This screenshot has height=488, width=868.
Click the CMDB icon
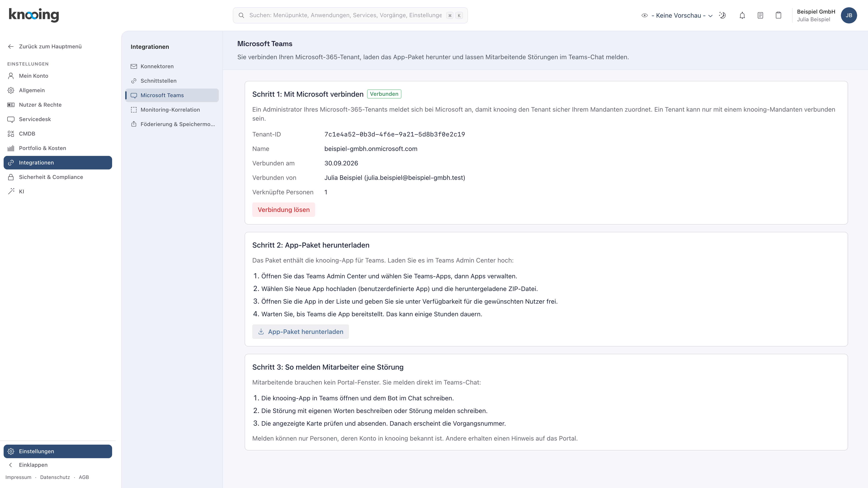point(11,134)
